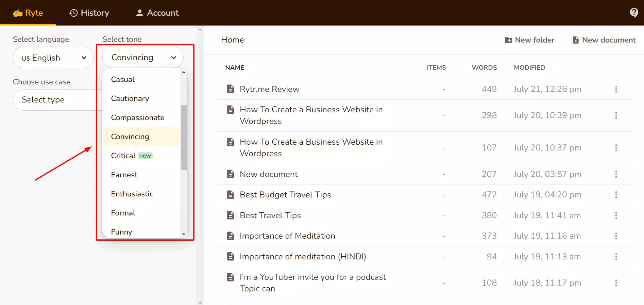Open the Account tab
This screenshot has width=644, height=305.
157,13
